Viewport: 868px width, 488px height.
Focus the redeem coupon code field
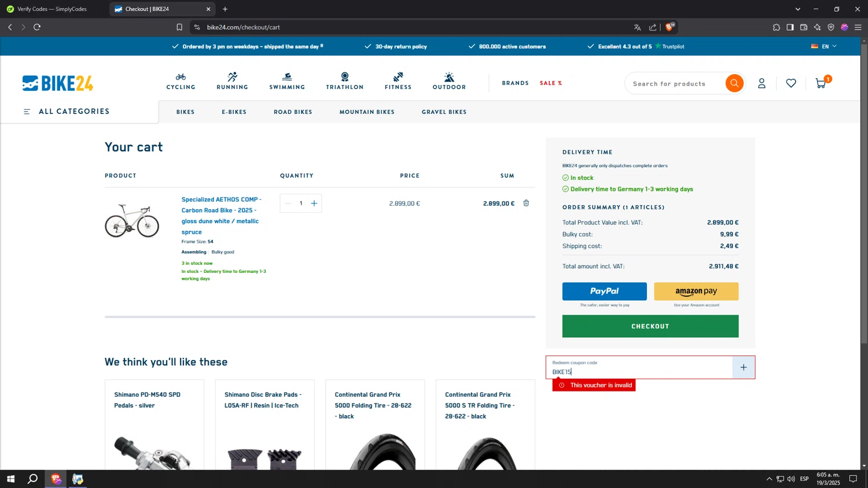tap(639, 367)
